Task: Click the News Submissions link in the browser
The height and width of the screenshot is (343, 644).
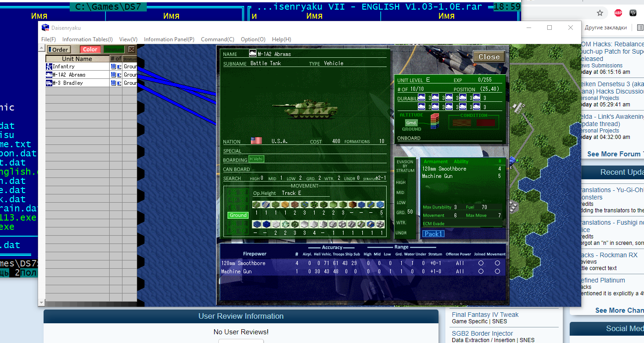Action: click(602, 66)
